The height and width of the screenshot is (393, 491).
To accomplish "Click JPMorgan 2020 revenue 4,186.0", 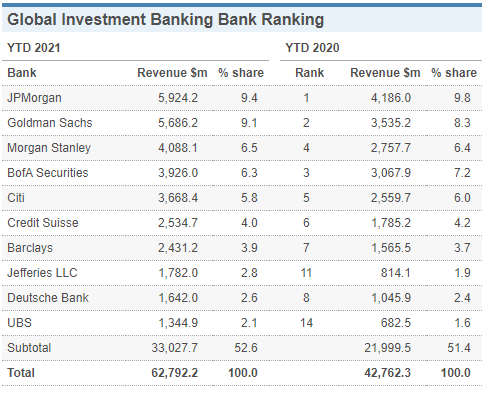I will click(391, 98).
